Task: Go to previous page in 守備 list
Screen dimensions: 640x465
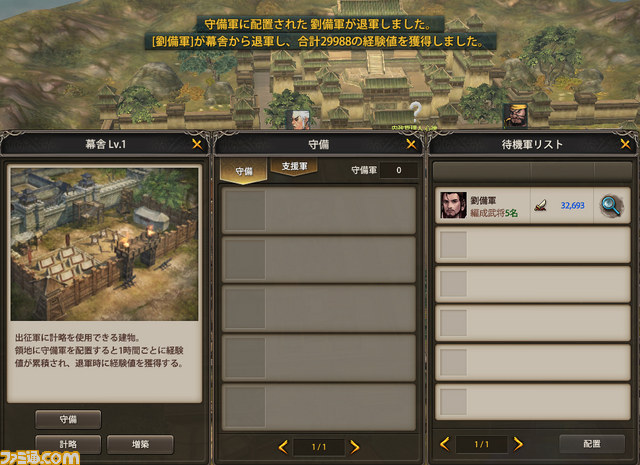Action: [283, 447]
